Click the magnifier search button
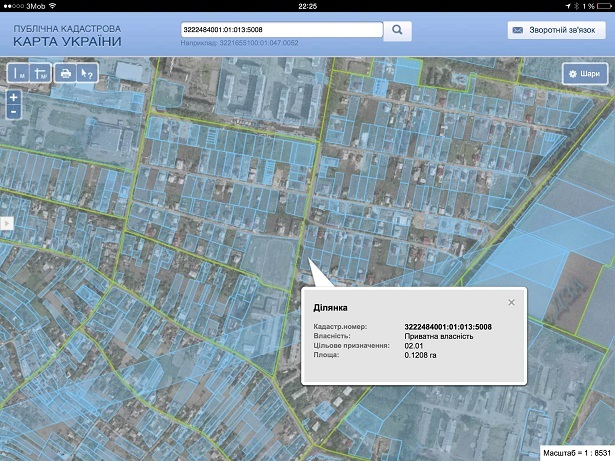This screenshot has width=615, height=461. [x=397, y=30]
